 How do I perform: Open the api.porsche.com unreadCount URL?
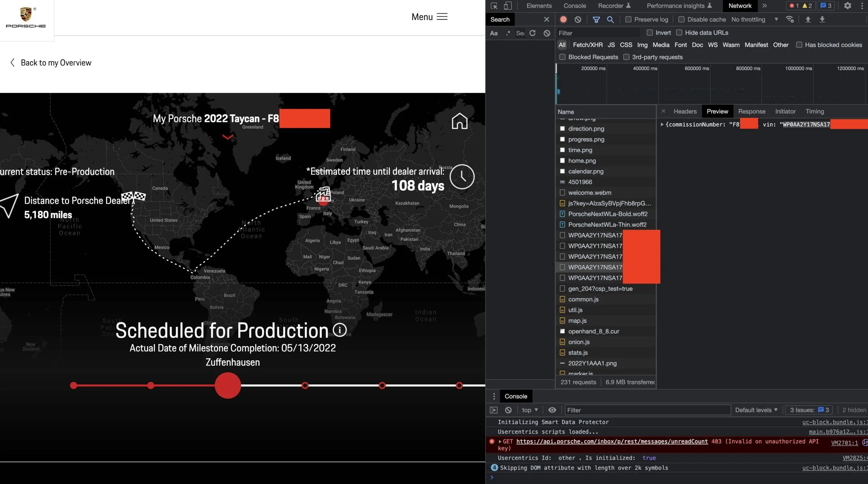tap(612, 442)
